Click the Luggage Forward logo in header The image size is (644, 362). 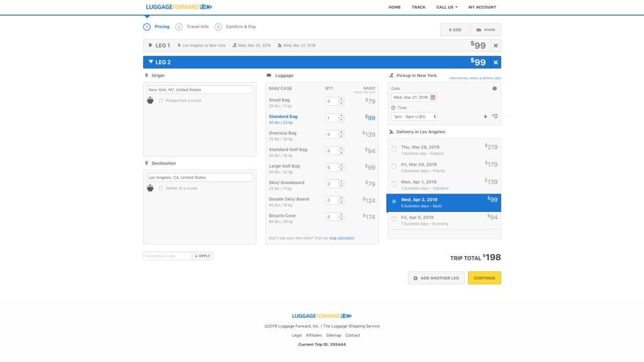tap(179, 7)
